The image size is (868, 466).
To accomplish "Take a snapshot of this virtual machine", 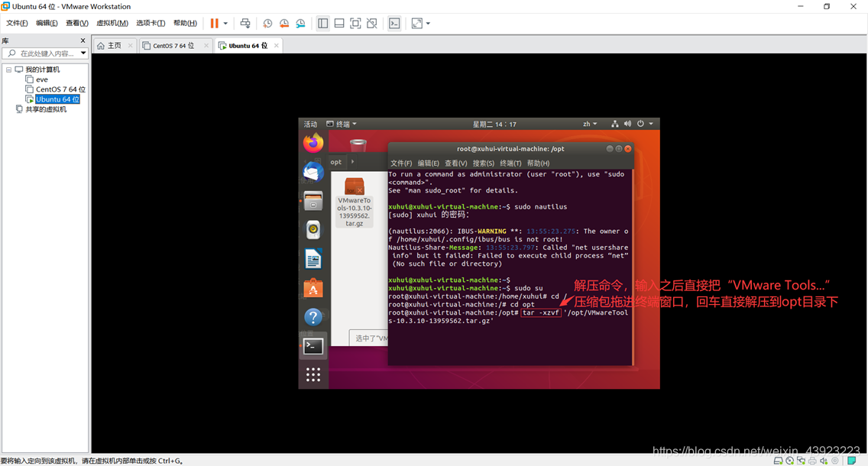I will click(267, 23).
